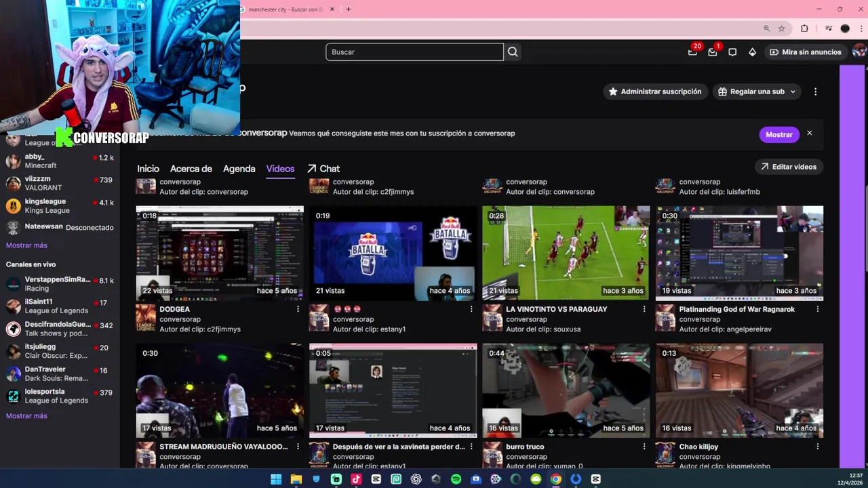The width and height of the screenshot is (868, 488).
Task: Open Windows Start menu
Action: click(276, 479)
